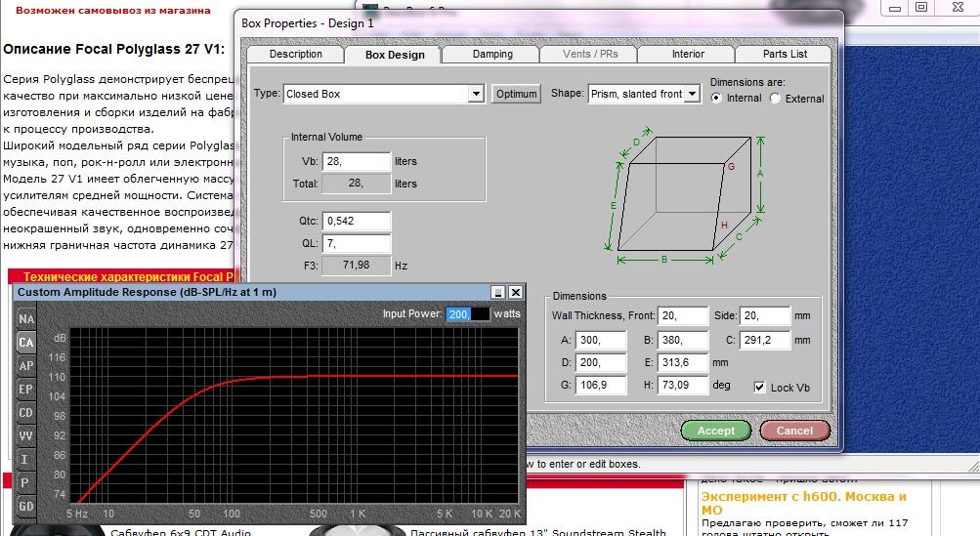Open the GD group delay graph
The width and height of the screenshot is (980, 536).
[26, 506]
